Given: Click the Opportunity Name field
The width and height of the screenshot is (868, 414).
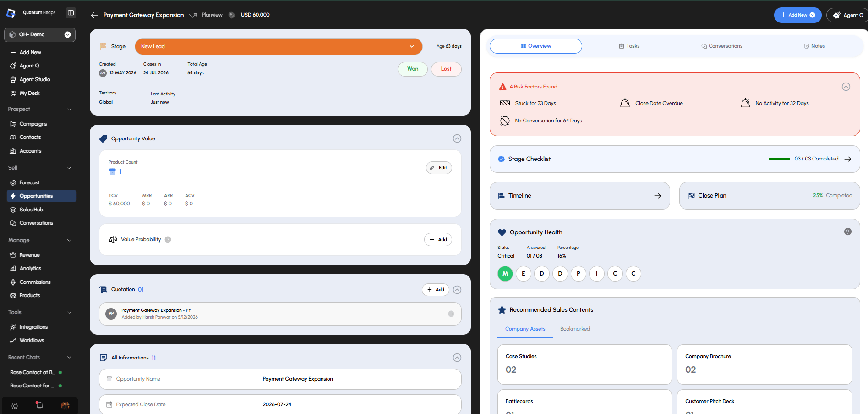Looking at the screenshot, I should [x=280, y=379].
